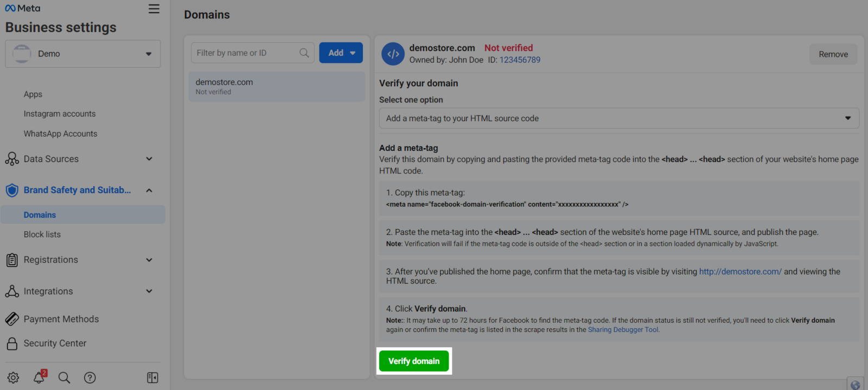Open the Sharing Debugger Tool link
The width and height of the screenshot is (868, 390).
623,330
